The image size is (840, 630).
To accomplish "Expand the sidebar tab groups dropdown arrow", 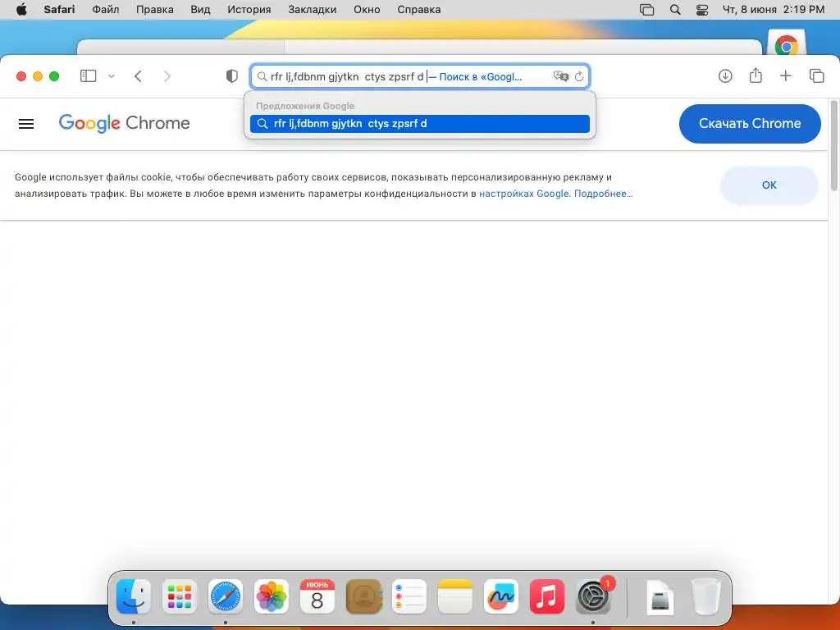I will (112, 76).
